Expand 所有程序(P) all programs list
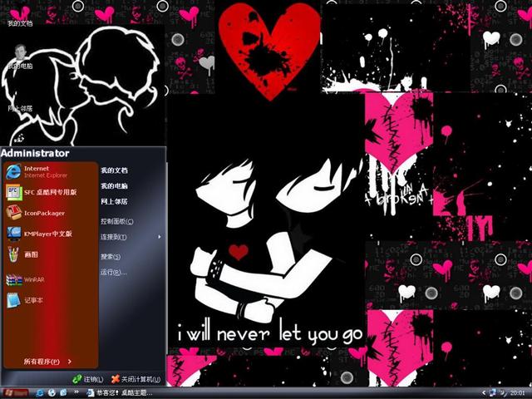Viewport: 532px width, 399px height. pyautogui.click(x=47, y=362)
